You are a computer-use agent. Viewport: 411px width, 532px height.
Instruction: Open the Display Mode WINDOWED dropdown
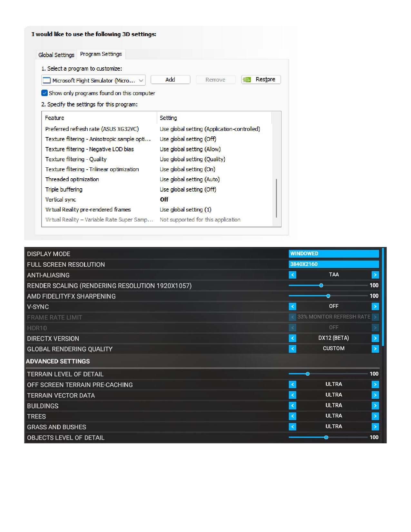[x=334, y=254]
